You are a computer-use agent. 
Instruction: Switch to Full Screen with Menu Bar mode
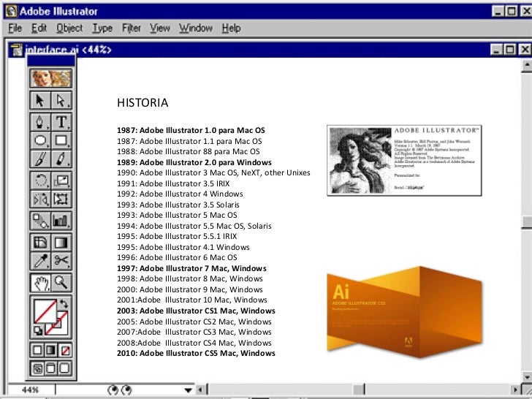pos(51,368)
